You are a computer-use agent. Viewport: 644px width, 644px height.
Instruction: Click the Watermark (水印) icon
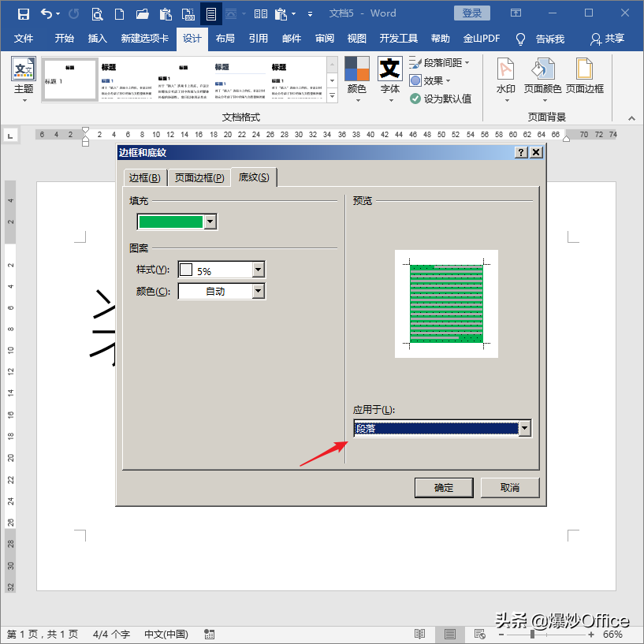pyautogui.click(x=505, y=77)
